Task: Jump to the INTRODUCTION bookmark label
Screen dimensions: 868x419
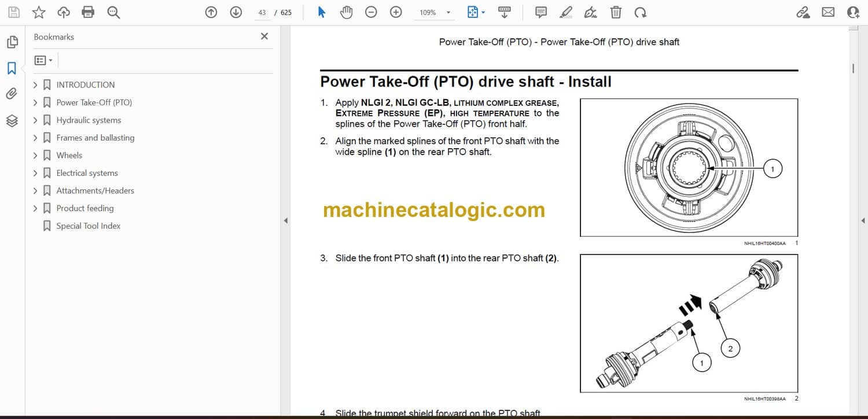Action: pyautogui.click(x=86, y=84)
